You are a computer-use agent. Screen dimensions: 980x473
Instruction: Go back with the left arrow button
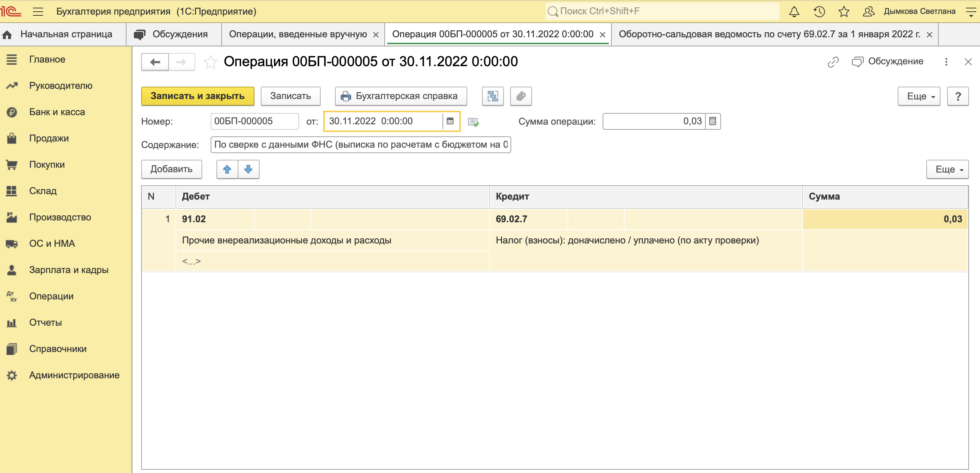[x=155, y=62]
